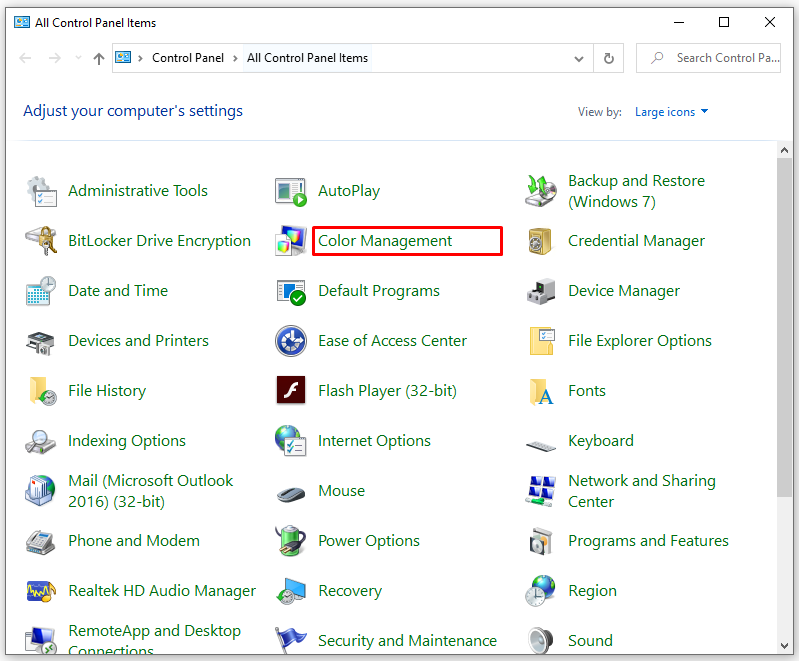Click the Date and Time icon
Viewport: 799px width, 661px height.
pos(41,291)
